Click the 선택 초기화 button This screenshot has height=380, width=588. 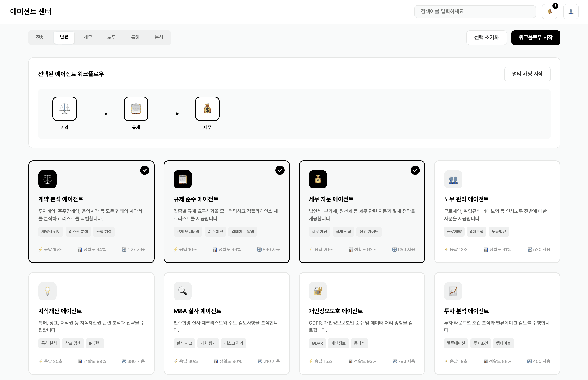[486, 38]
